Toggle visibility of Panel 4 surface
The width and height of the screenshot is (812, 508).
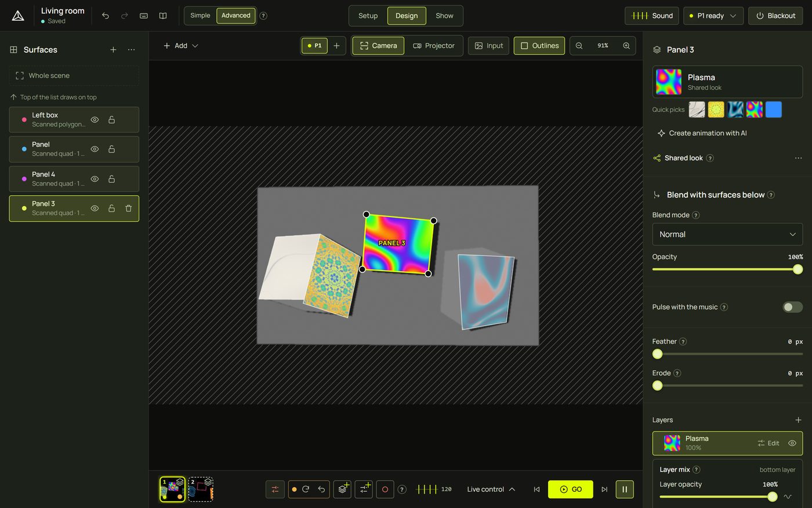(95, 179)
